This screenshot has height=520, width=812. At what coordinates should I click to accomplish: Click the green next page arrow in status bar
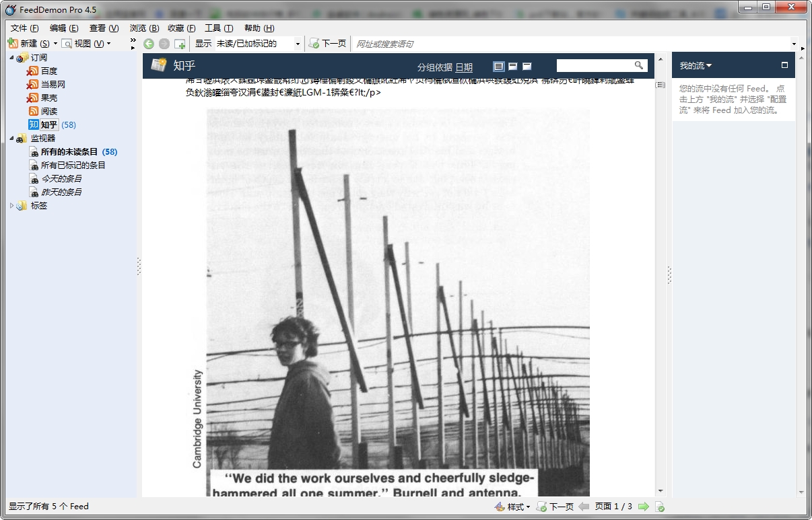click(x=643, y=507)
